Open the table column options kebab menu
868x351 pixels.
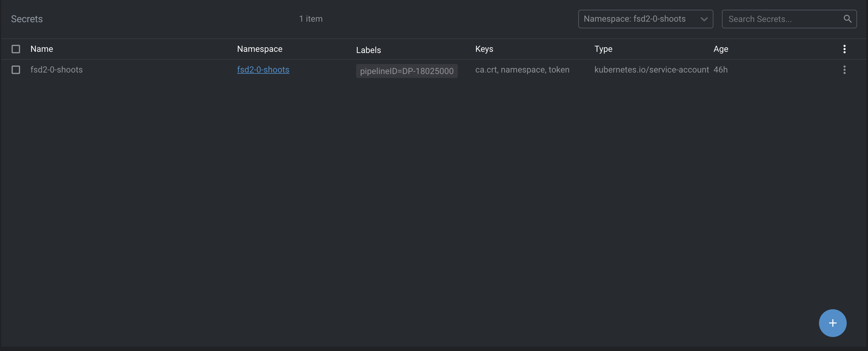(844, 49)
